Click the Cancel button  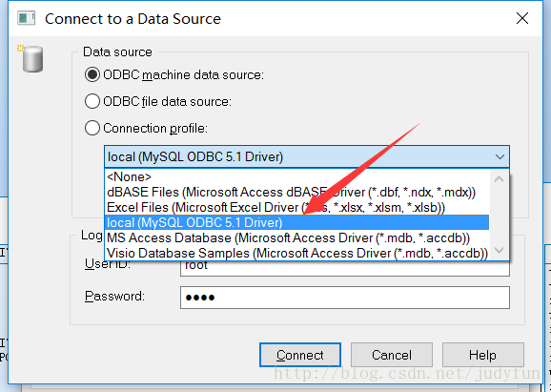[x=392, y=355]
